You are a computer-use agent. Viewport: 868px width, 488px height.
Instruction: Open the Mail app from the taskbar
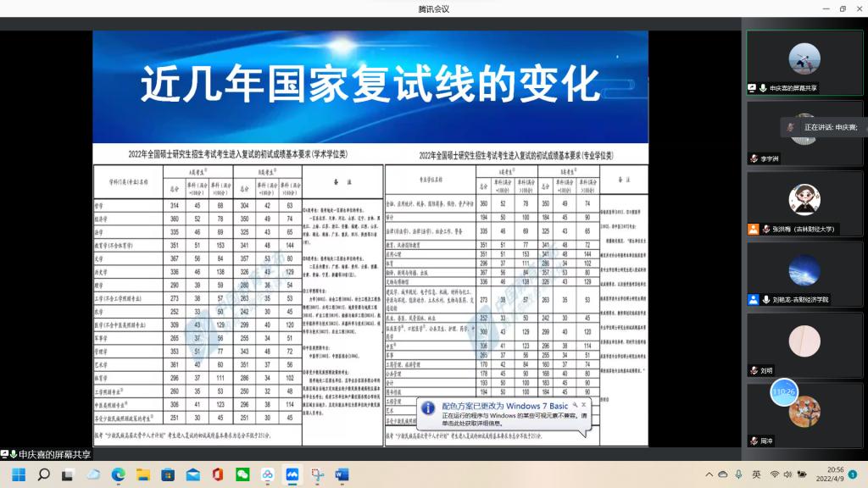[192, 474]
